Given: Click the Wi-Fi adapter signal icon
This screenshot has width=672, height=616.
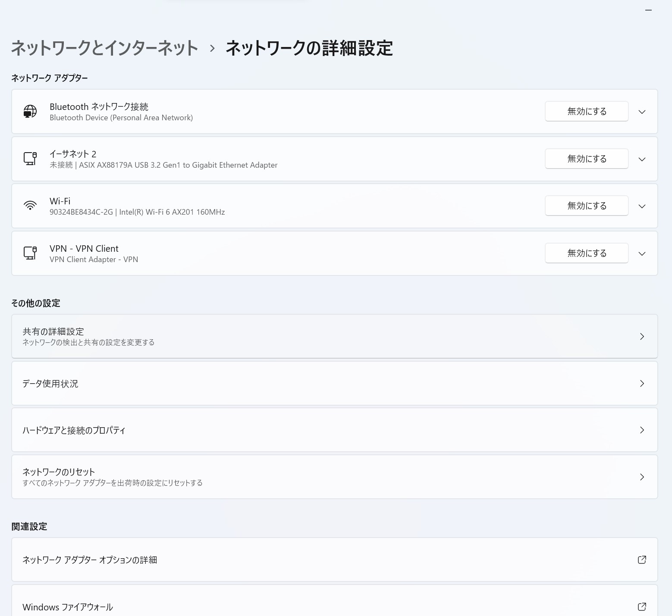Looking at the screenshot, I should [x=30, y=205].
